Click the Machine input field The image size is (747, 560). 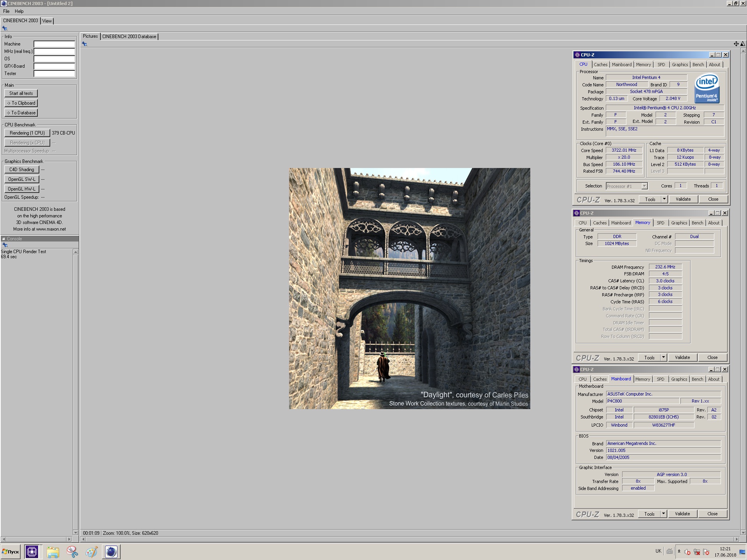[x=54, y=44]
